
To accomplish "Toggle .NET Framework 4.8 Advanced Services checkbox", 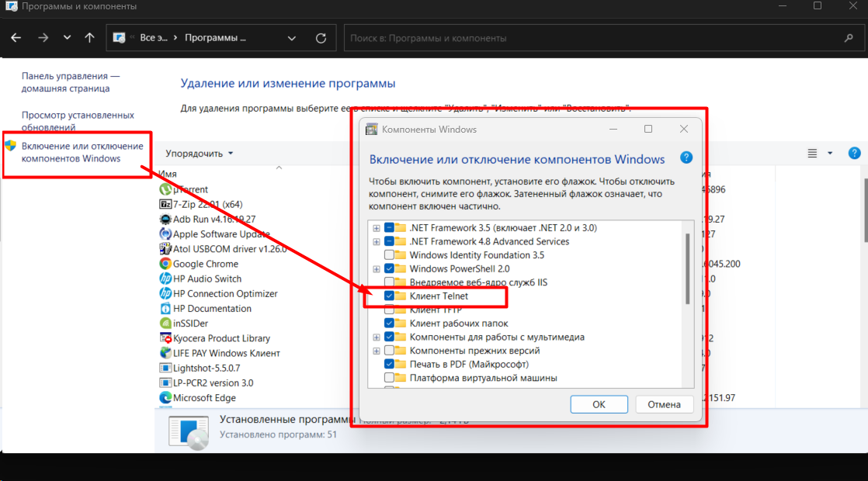I will (389, 241).
